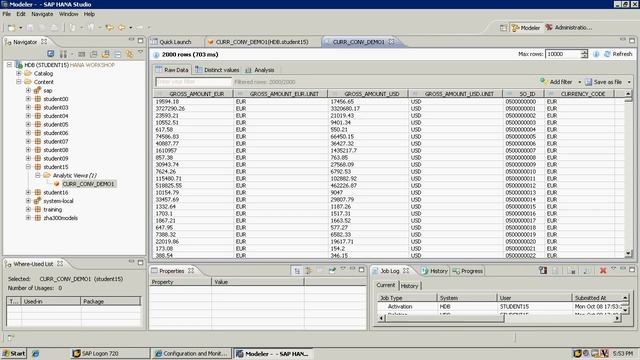
Task: Click the orange folder icon in Navigator toolbar
Action: pos(106,54)
